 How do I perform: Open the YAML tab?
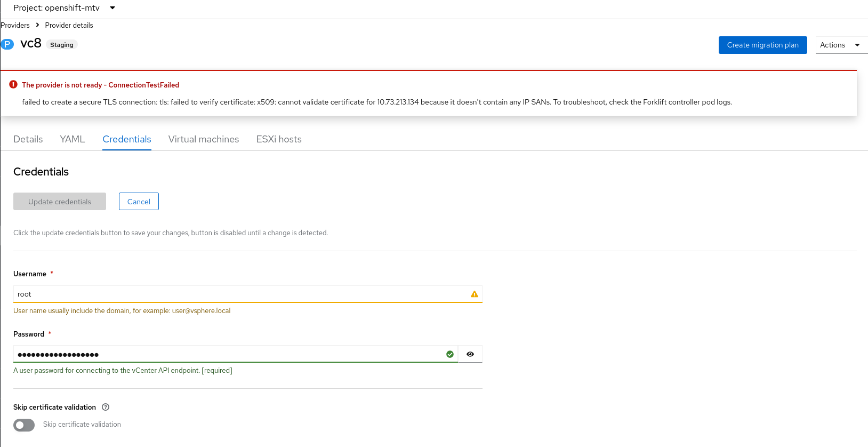(x=73, y=139)
